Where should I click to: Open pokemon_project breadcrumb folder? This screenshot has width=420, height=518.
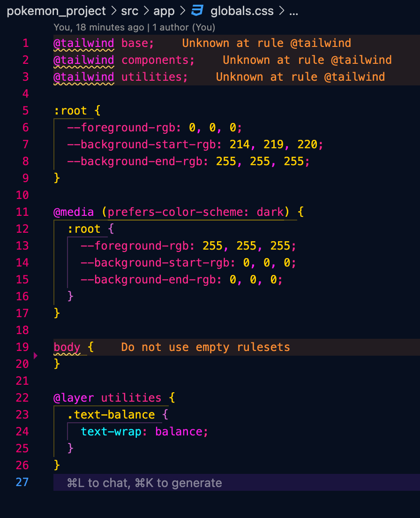tap(56, 11)
